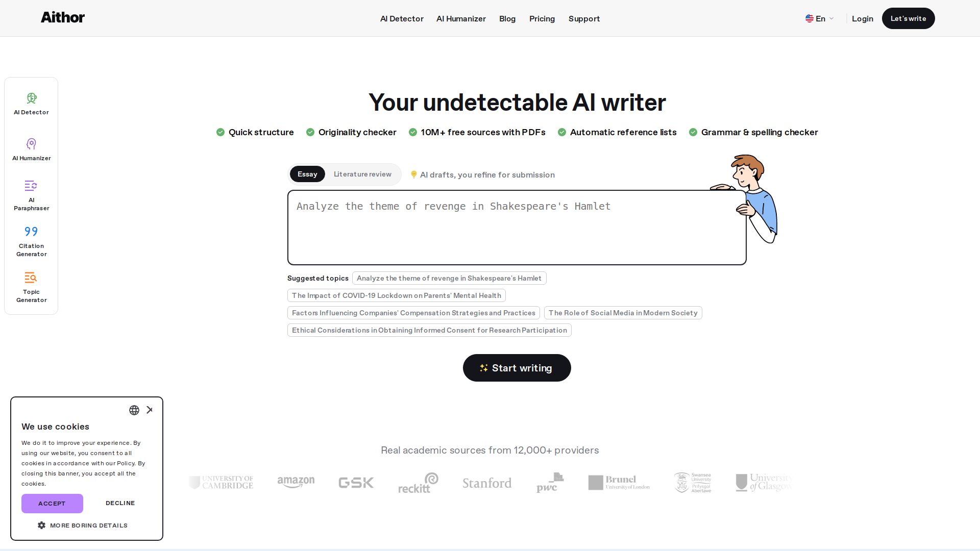Choose the COVID-19 Lockdown suggested topic
Image resolution: width=980 pixels, height=551 pixels.
[x=396, y=296]
